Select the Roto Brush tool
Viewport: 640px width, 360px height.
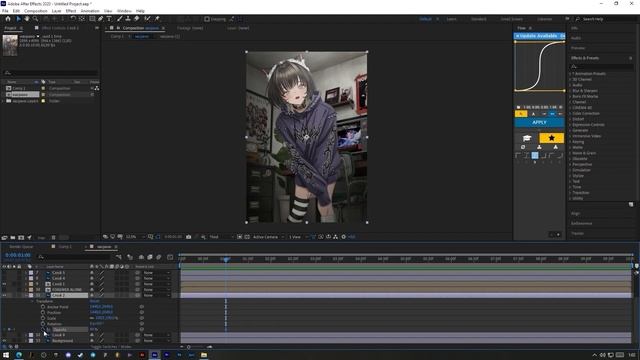pos(147,19)
